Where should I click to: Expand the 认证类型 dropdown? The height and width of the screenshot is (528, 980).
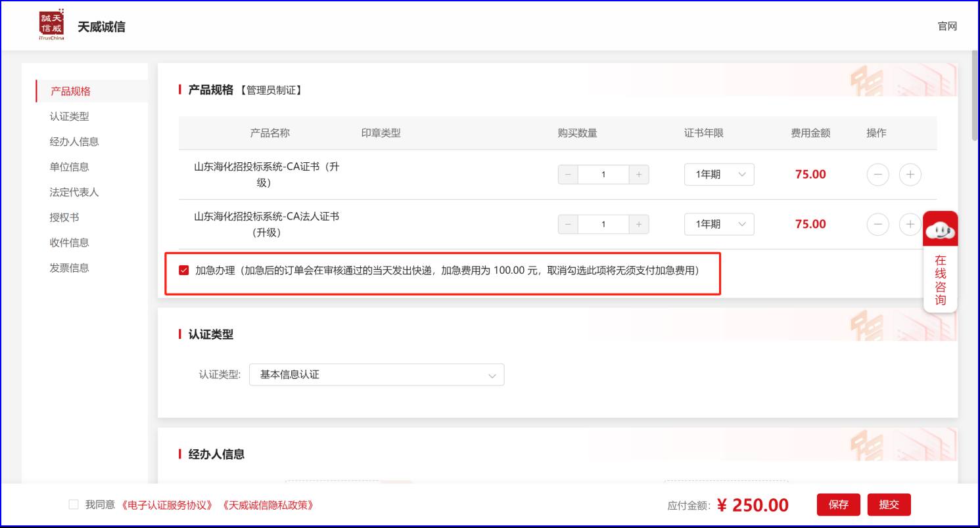point(376,375)
